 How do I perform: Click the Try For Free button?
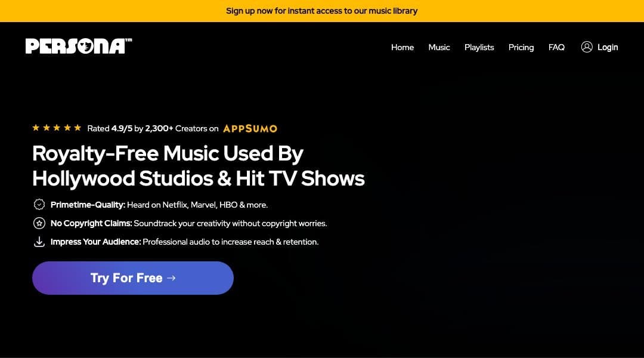(x=132, y=277)
